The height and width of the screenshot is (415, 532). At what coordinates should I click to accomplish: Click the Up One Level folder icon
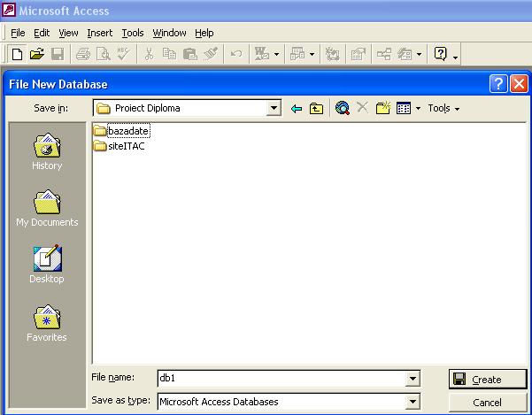316,109
